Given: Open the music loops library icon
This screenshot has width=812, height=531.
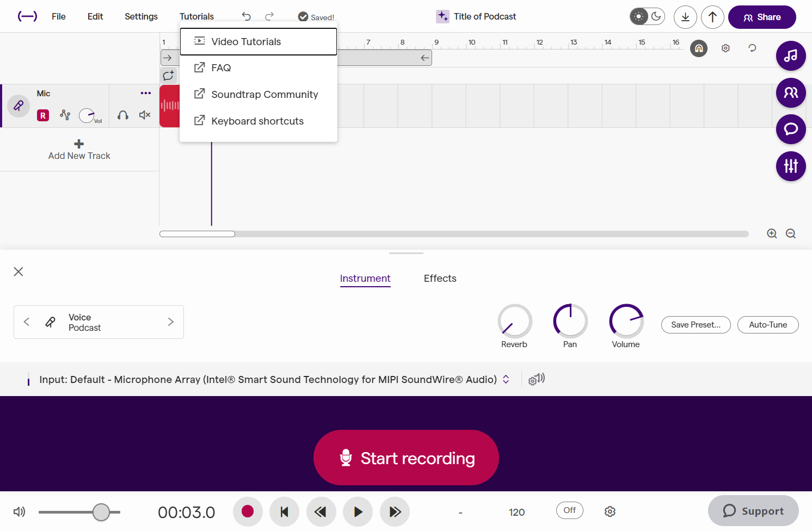Looking at the screenshot, I should tap(791, 55).
